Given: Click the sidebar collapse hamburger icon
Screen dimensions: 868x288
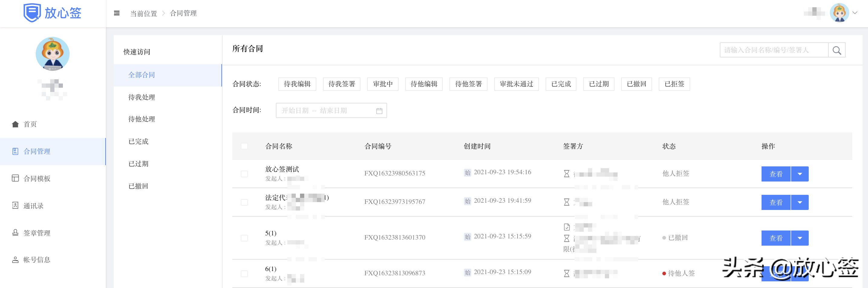Looking at the screenshot, I should 116,13.
